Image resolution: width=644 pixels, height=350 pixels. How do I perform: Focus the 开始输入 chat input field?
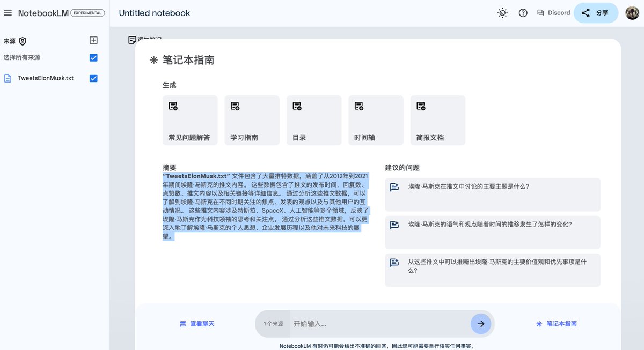(380, 324)
